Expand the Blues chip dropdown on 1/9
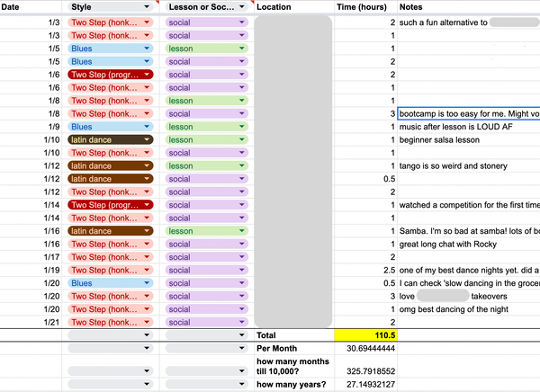The height and width of the screenshot is (392, 540). pyautogui.click(x=147, y=128)
